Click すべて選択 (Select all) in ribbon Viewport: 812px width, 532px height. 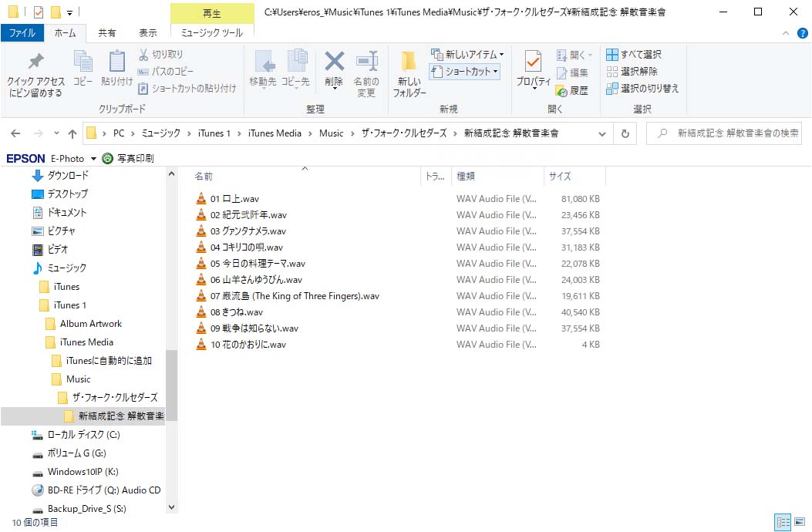(634, 55)
